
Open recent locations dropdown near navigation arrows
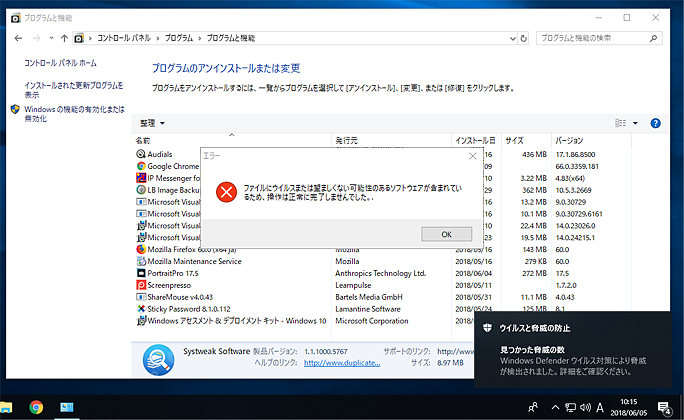(x=51, y=38)
